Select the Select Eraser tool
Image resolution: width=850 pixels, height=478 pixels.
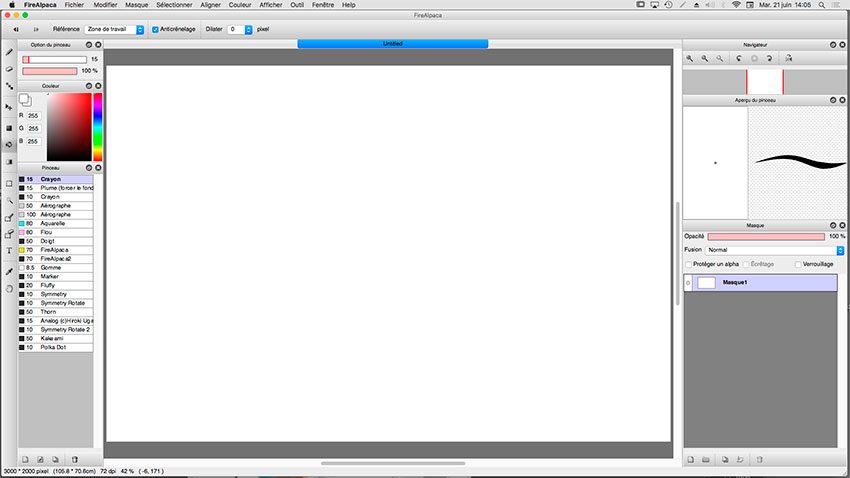(x=9, y=234)
